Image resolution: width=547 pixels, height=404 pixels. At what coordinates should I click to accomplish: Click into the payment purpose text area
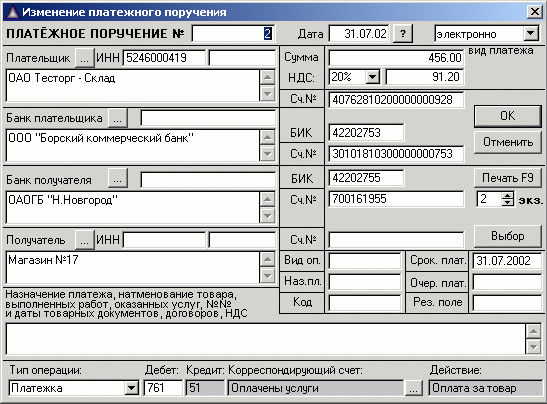tap(266, 339)
